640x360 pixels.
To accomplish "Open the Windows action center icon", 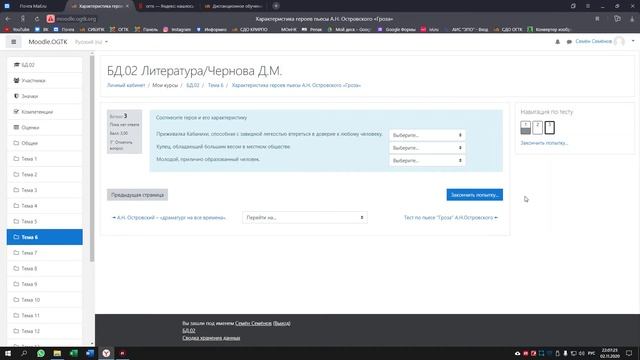I will (x=629, y=353).
